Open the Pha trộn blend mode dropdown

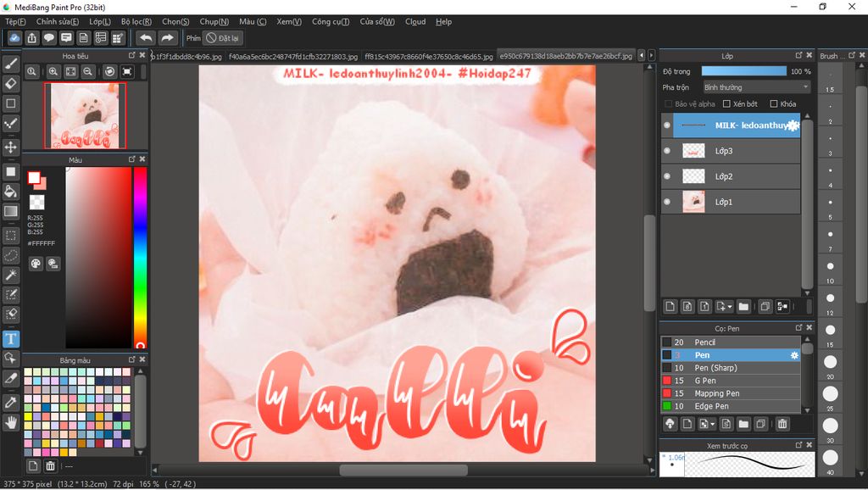756,87
